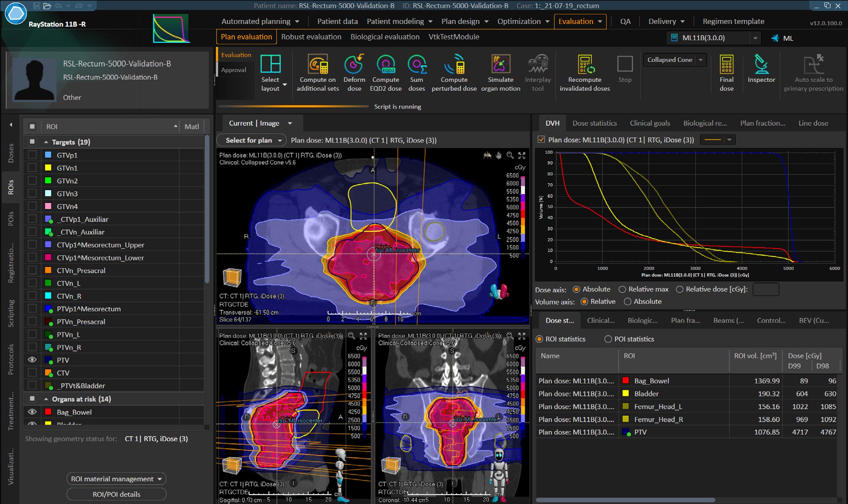Click Compute perturbed dose icon
This screenshot has height=504, width=848.
(x=454, y=65)
